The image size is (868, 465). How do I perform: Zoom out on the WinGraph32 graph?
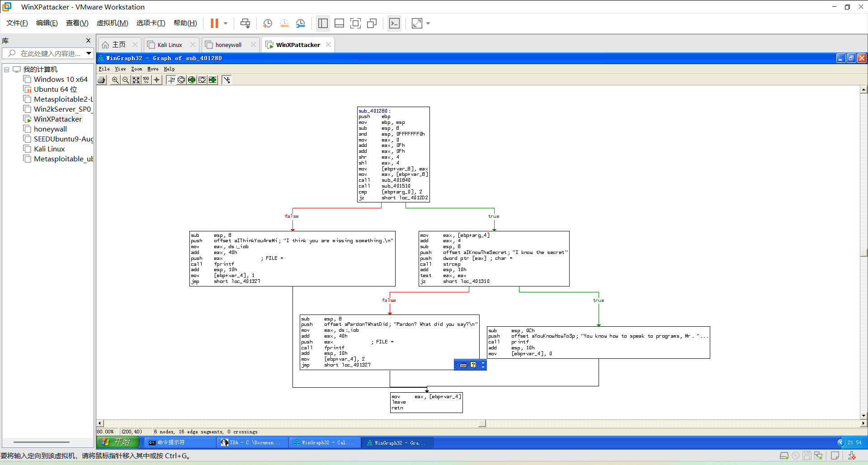tap(126, 80)
